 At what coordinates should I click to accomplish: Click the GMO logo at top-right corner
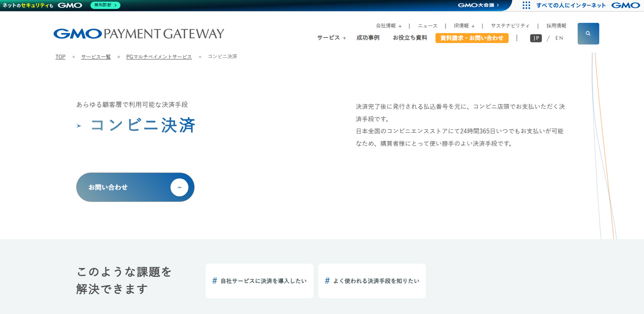625,5
